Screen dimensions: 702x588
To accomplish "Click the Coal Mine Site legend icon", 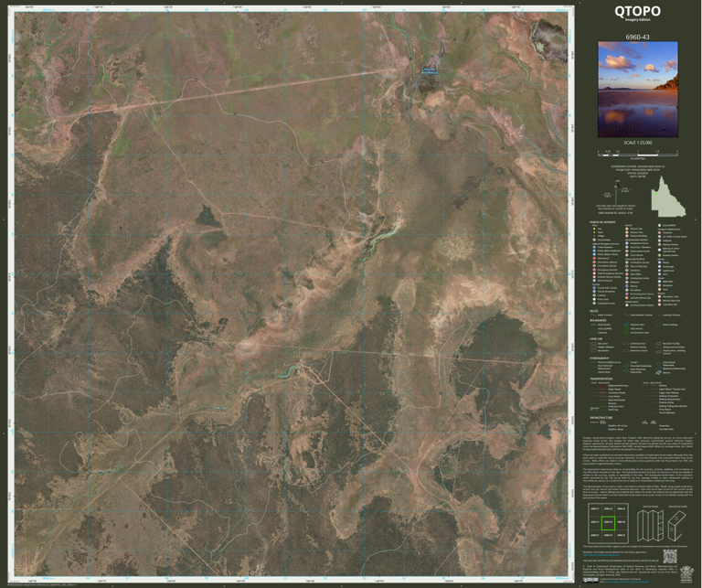I will click(659, 305).
